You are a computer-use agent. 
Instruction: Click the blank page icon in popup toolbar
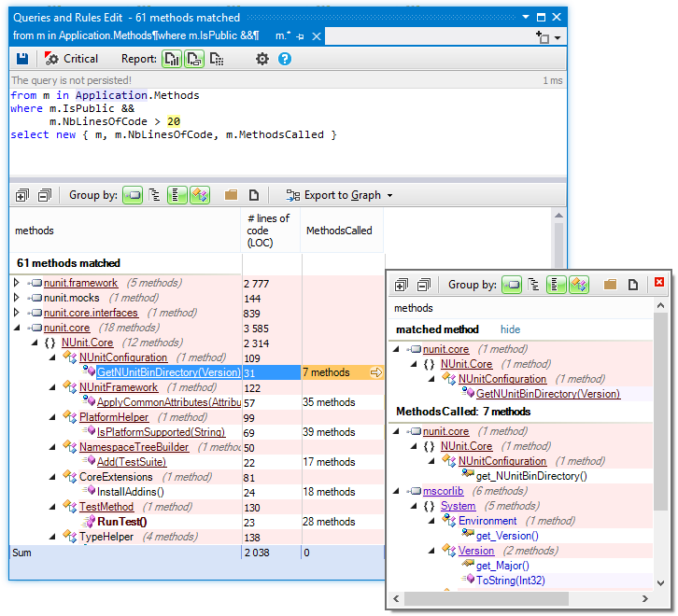632,285
